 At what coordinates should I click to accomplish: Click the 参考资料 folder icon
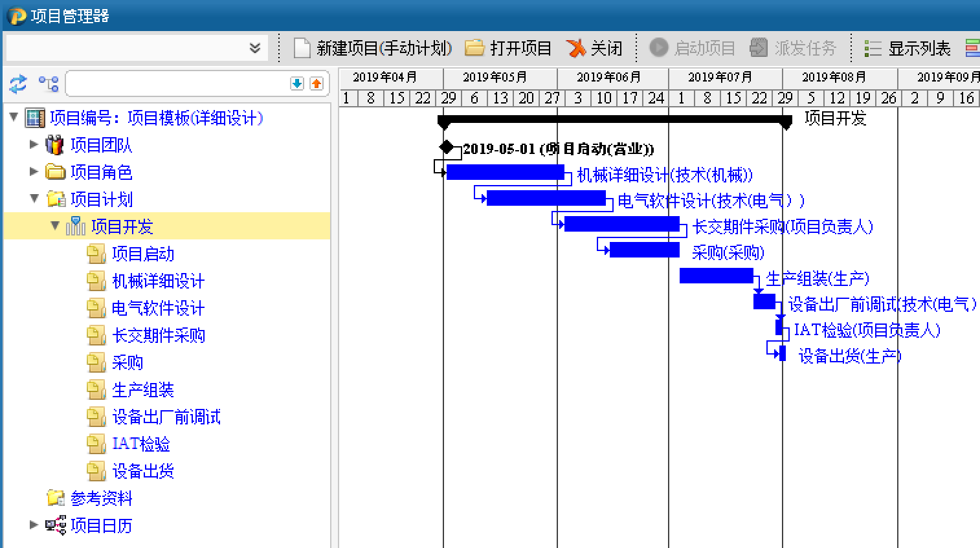pos(56,498)
